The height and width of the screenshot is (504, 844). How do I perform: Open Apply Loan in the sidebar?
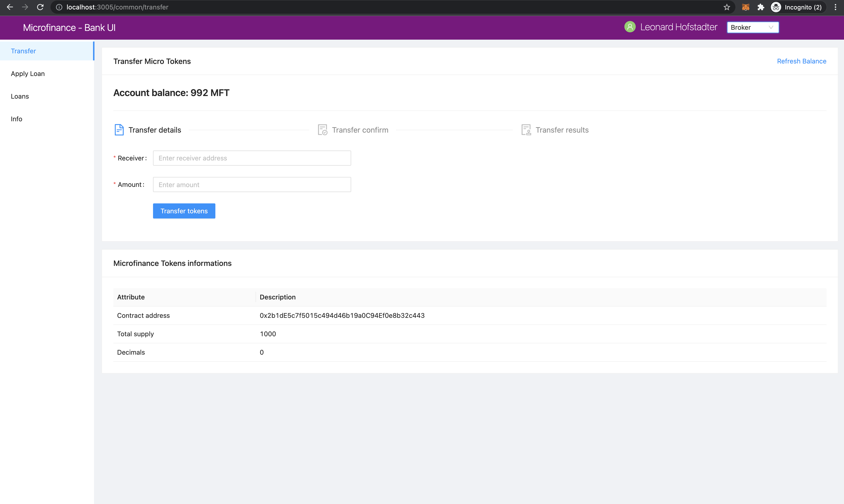pyautogui.click(x=47, y=74)
